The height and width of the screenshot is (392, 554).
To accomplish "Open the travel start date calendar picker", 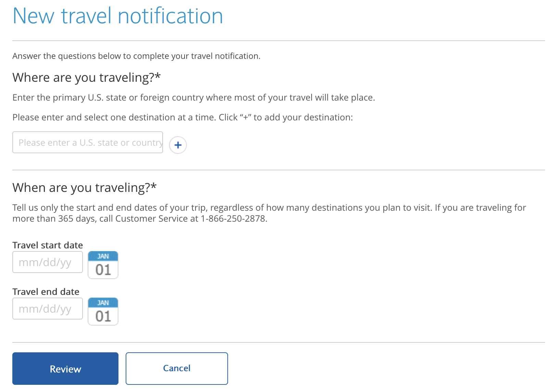I will coord(103,265).
